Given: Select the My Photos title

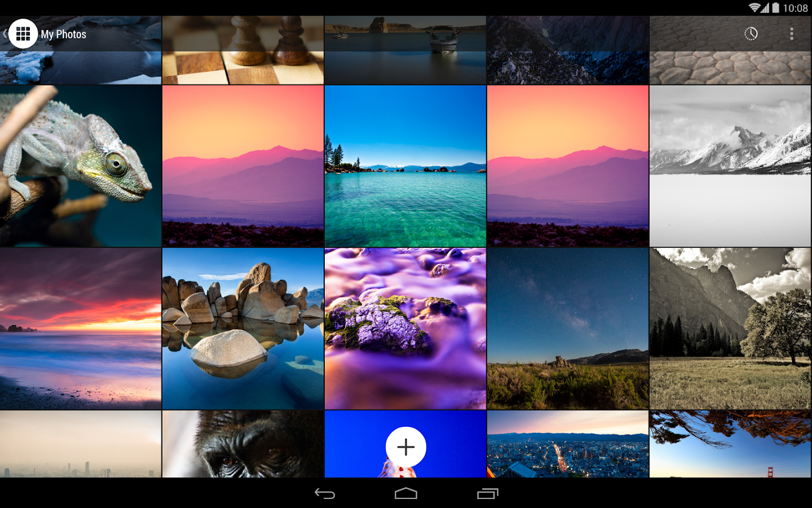Looking at the screenshot, I should tap(63, 34).
